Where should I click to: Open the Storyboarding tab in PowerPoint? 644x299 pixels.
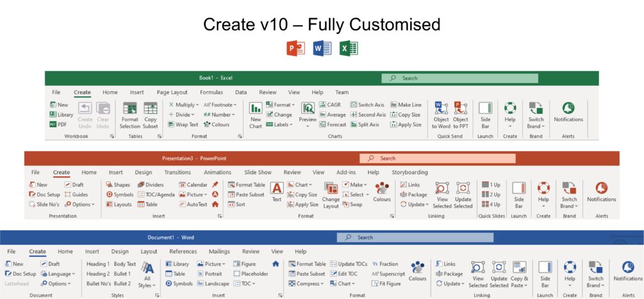(x=410, y=172)
